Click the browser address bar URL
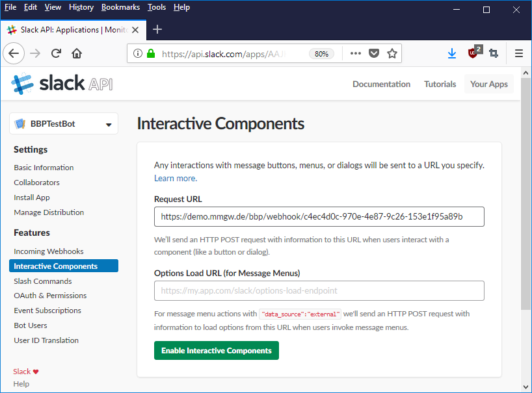Screen dimensions: 532x393 [x=224, y=54]
